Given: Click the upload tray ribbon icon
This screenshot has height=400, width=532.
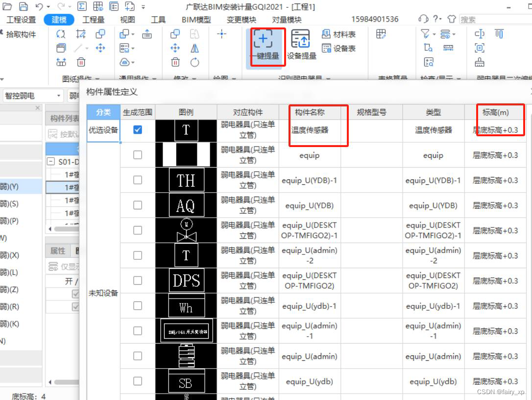Looking at the screenshot, I should [x=147, y=34].
